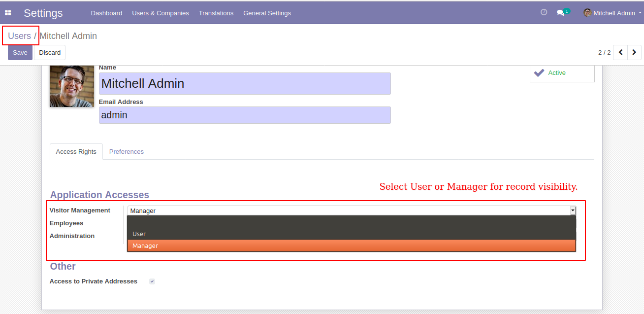Open the Users & Companies menu
Image resolution: width=644 pixels, height=314 pixels.
pos(161,13)
